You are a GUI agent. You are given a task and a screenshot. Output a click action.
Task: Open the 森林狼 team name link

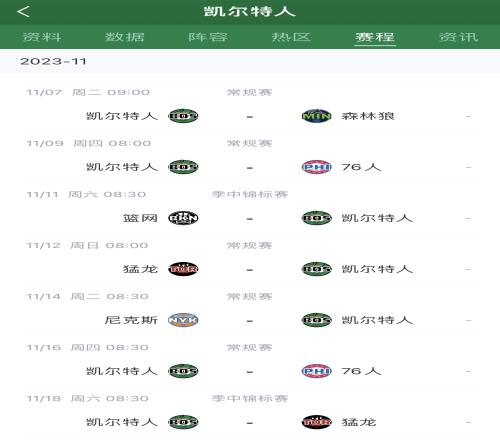click(368, 116)
